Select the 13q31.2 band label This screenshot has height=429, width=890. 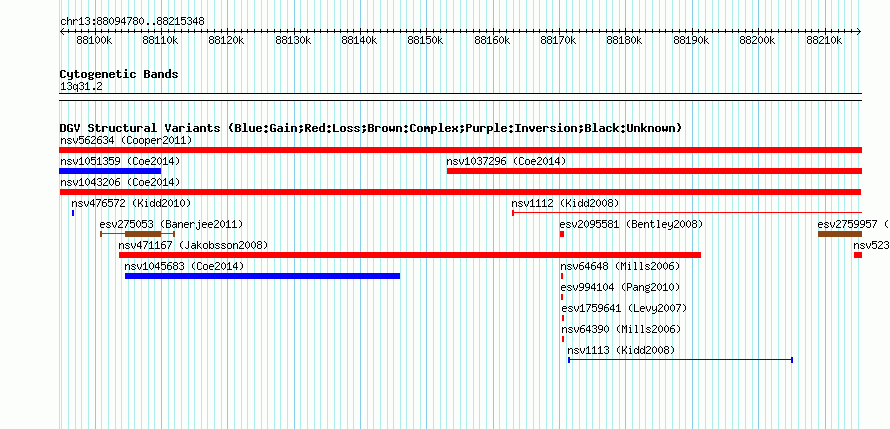point(81,87)
